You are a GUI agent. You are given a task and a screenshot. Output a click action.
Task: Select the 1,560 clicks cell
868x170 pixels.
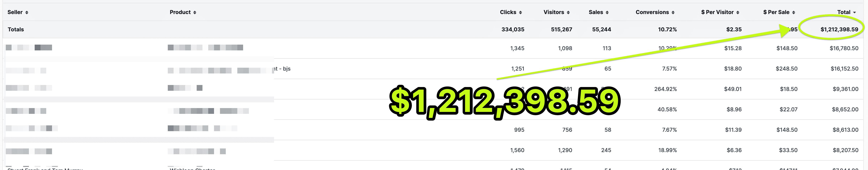tap(517, 150)
